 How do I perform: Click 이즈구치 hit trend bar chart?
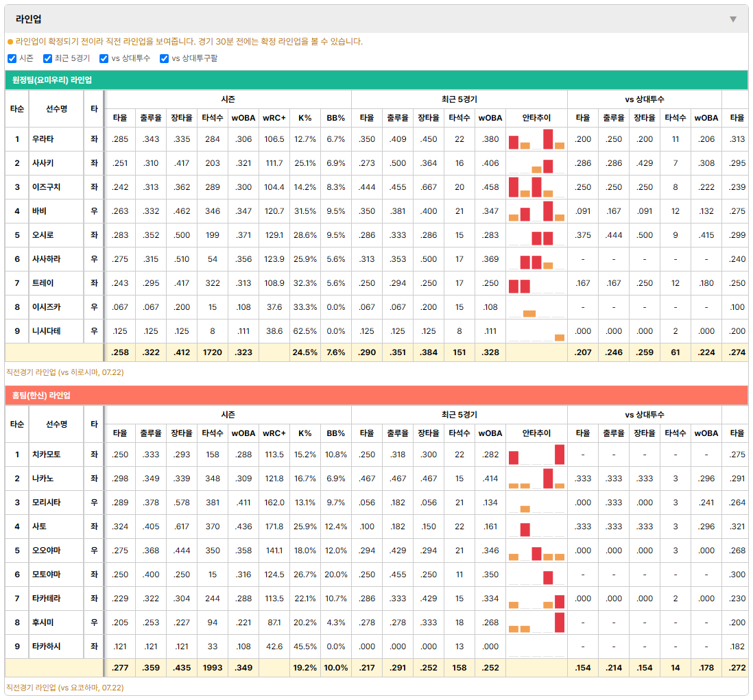(536, 187)
